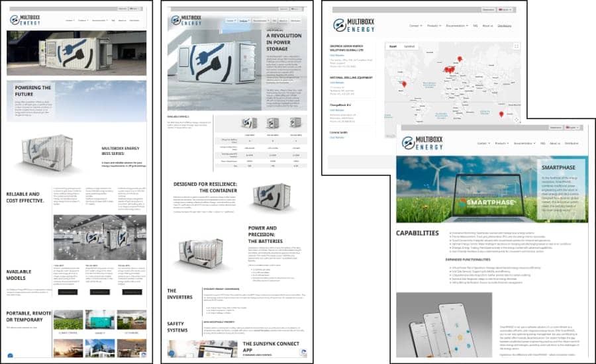Expand Documentation menu on the homepage screenshot

[100, 21]
